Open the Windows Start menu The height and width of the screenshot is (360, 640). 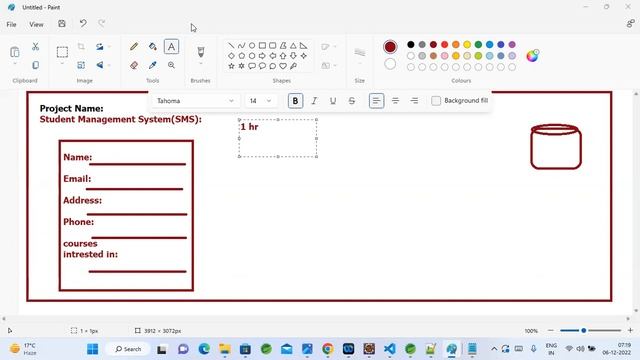(x=93, y=349)
